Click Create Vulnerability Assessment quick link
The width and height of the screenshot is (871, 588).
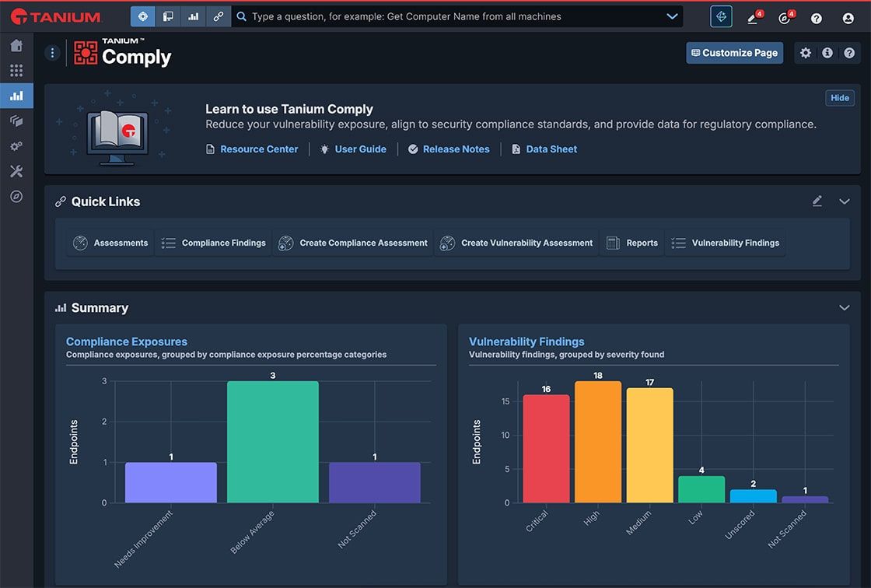(x=516, y=243)
